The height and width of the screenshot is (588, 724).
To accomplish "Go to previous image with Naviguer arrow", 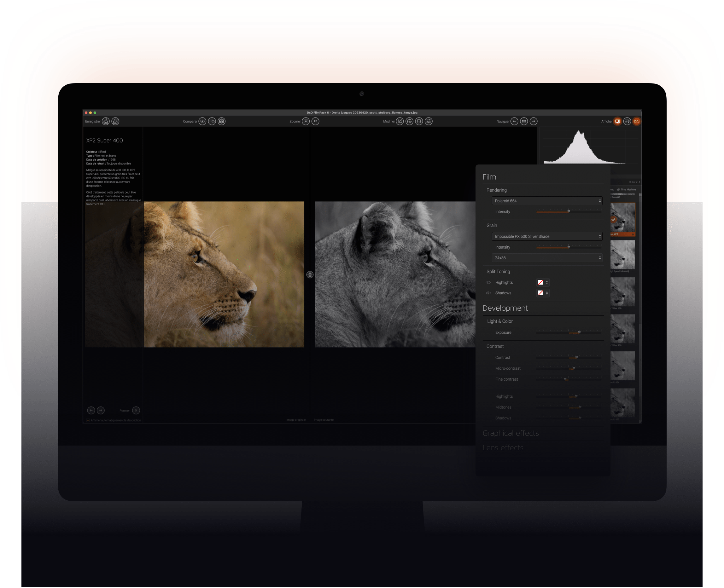I will coord(514,121).
